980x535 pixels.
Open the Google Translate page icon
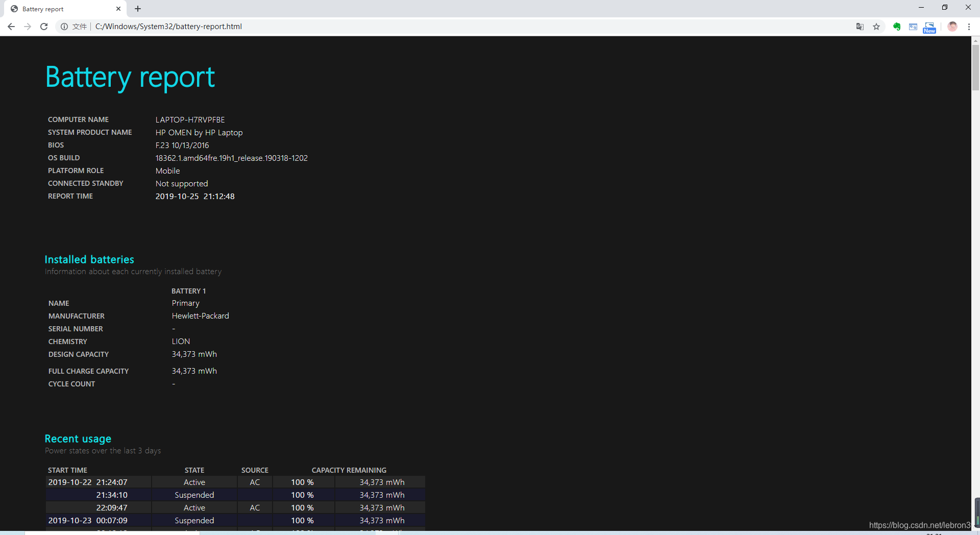[860, 27]
